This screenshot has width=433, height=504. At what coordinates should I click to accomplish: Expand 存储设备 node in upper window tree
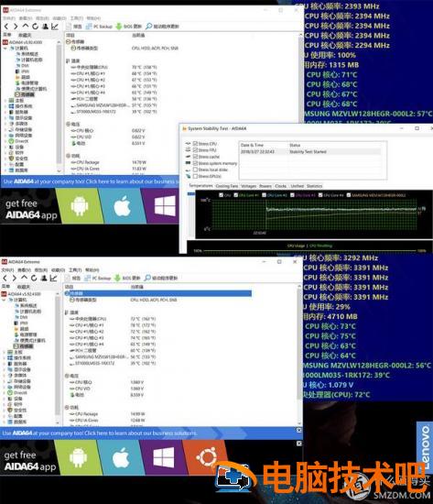pyautogui.click(x=5, y=129)
